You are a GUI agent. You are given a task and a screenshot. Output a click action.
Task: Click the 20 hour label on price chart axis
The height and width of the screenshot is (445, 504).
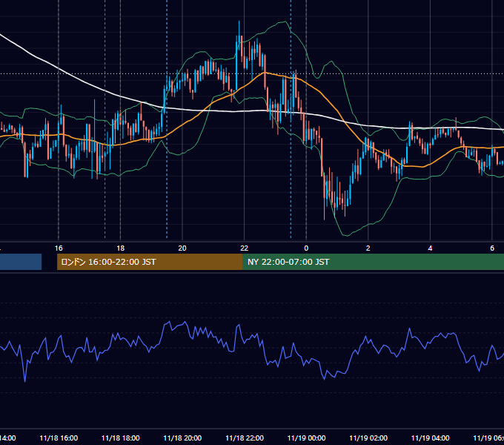(x=182, y=248)
